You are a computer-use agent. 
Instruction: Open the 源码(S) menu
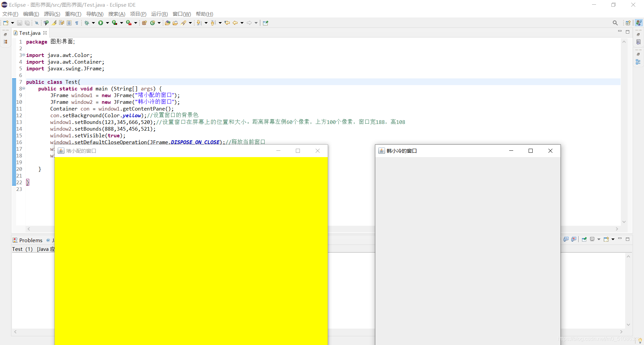[52, 14]
